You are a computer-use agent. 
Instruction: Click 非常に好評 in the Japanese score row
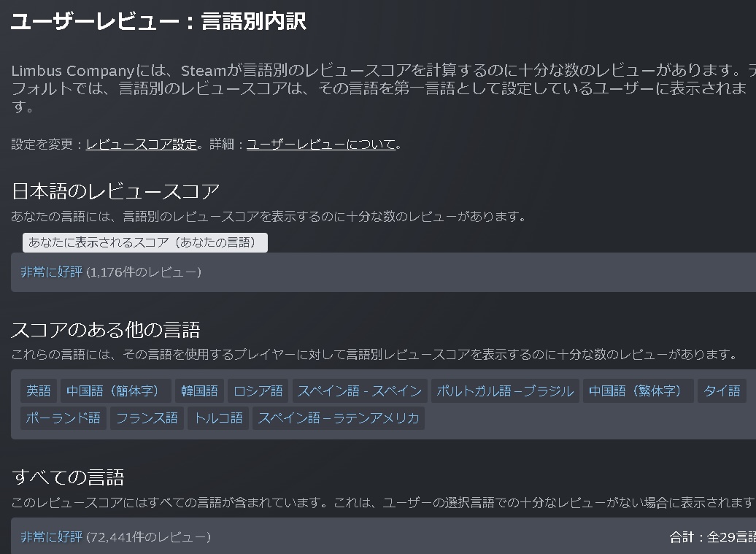tap(51, 272)
